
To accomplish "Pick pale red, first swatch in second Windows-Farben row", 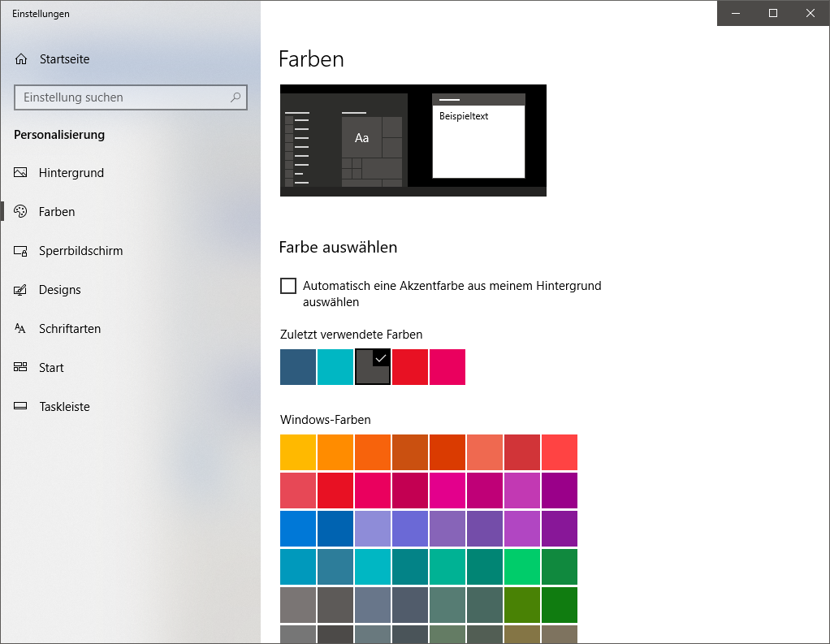I will click(298, 491).
